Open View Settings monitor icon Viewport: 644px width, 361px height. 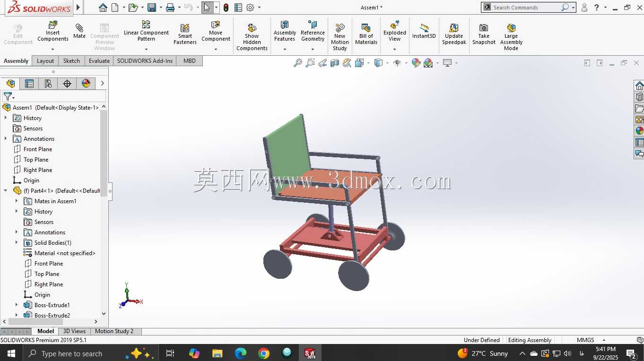447,63
